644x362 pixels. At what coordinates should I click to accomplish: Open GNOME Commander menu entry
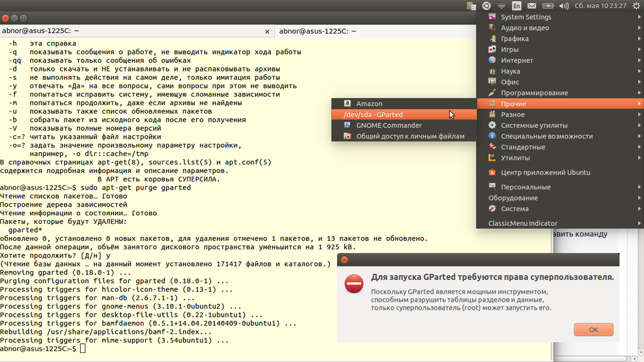point(404,125)
